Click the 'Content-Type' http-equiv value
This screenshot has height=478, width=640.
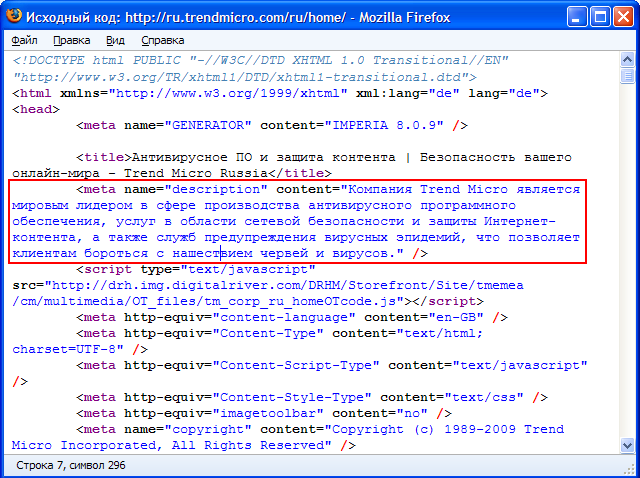click(x=268, y=333)
